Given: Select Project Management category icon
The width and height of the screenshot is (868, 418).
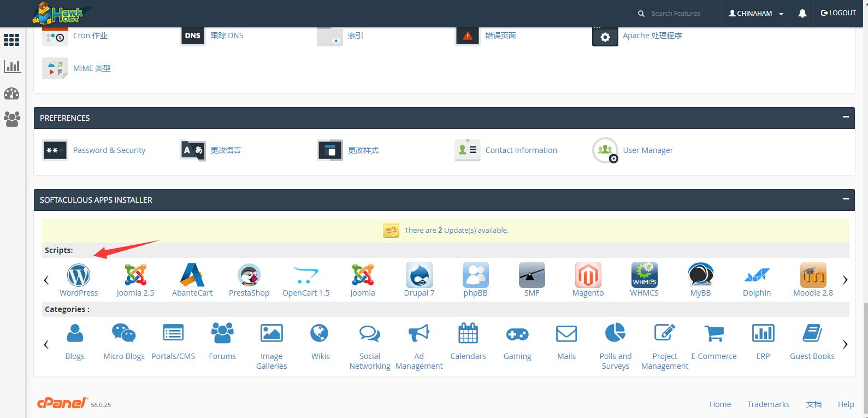Looking at the screenshot, I should [665, 333].
